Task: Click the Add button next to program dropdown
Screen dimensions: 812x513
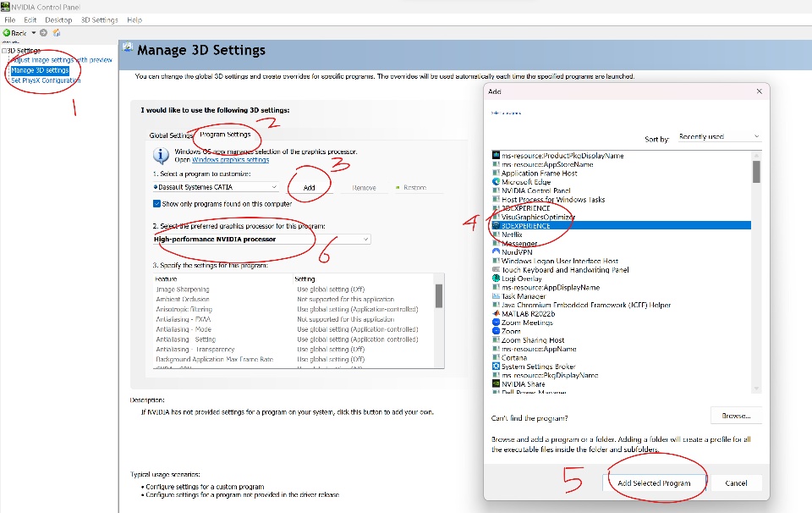Action: coord(310,188)
